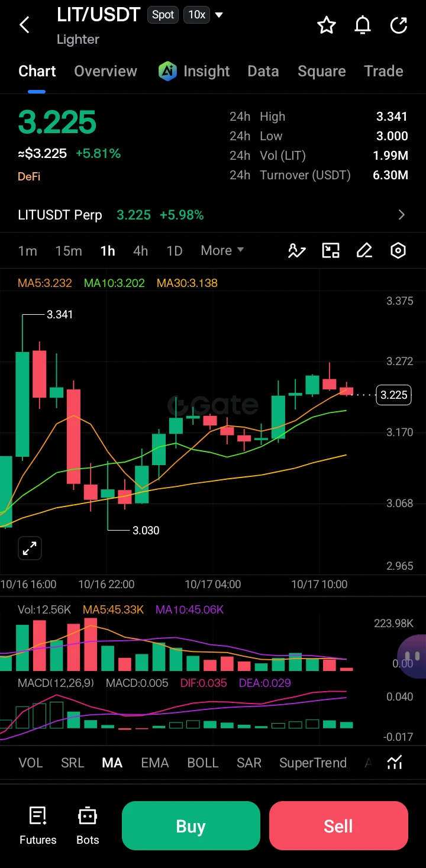Image resolution: width=426 pixels, height=868 pixels.
Task: Tap the back arrow icon
Action: click(24, 25)
